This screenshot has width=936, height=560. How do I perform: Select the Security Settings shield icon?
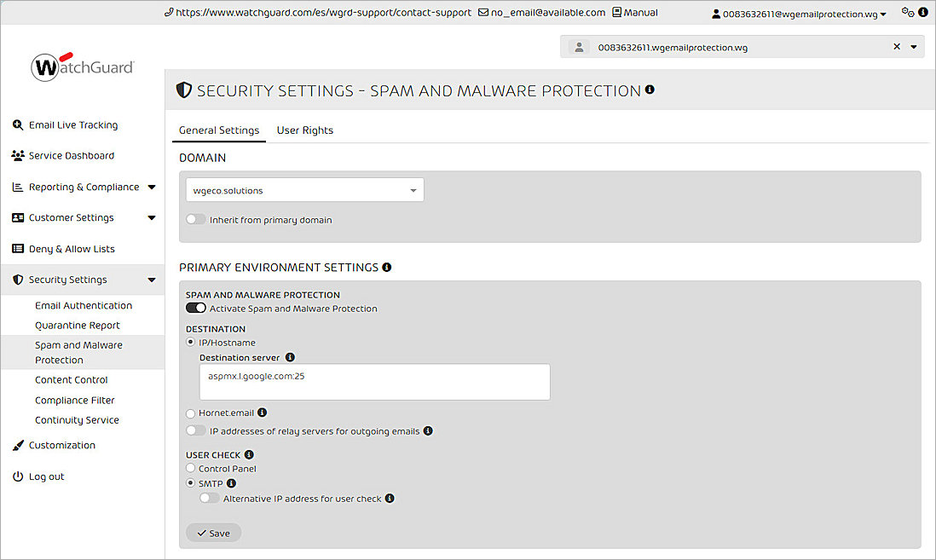pos(17,279)
